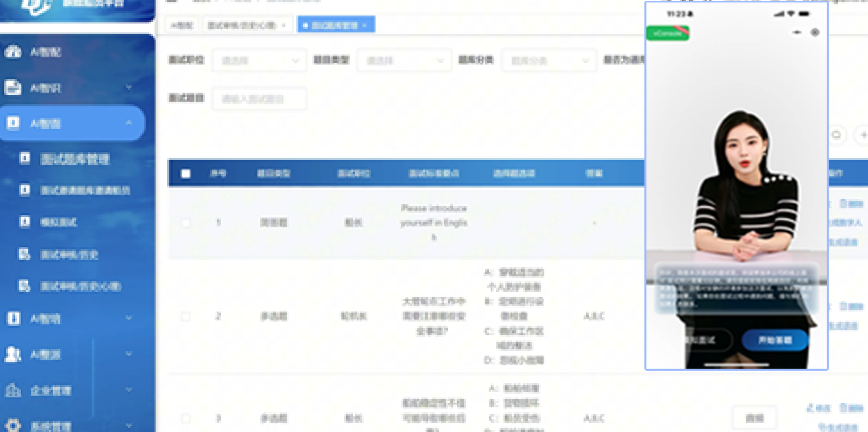Viewport: 868px width, 432px height.
Task: Open 面试题库管理 in the sidebar
Action: (75, 159)
